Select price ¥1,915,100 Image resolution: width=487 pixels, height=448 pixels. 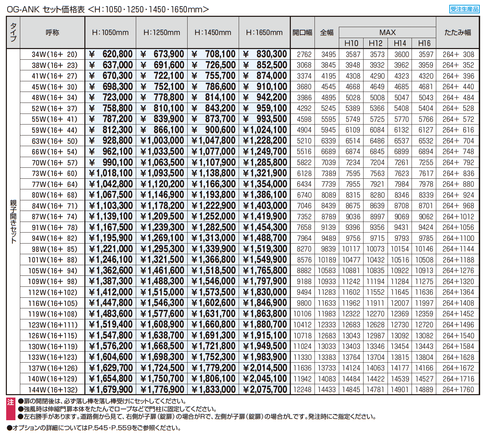pos(265,335)
